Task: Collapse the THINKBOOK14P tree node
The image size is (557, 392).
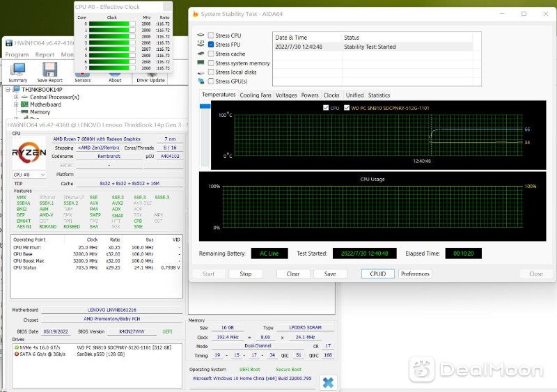Action: pyautogui.click(x=8, y=90)
